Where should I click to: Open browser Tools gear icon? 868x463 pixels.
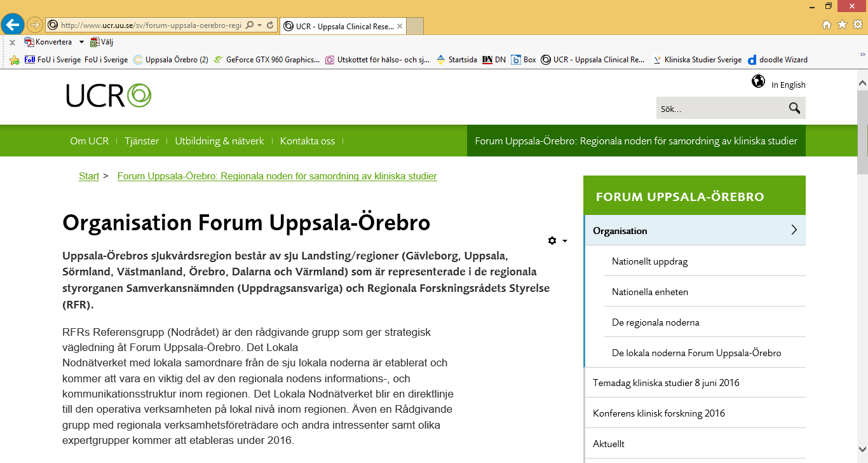[857, 25]
